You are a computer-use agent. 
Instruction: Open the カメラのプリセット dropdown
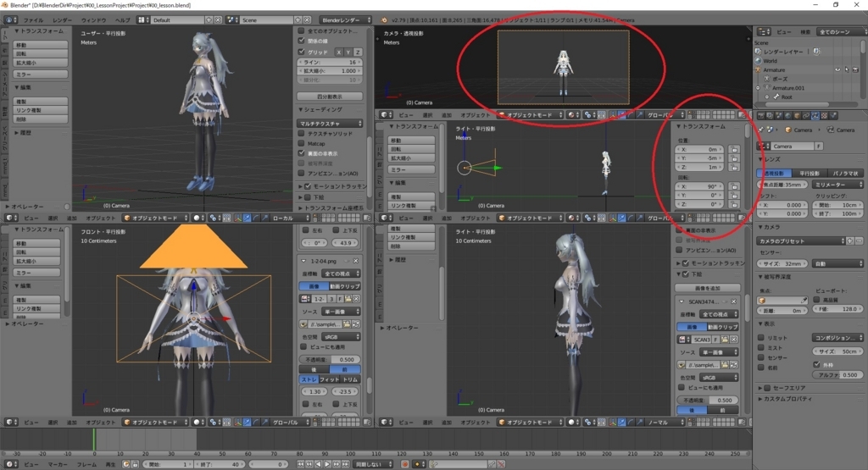coord(801,241)
